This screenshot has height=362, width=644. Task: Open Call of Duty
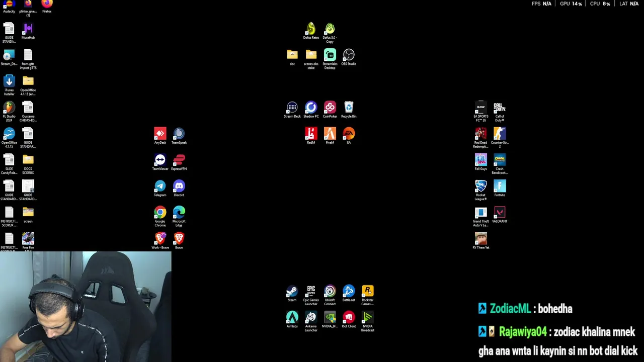tap(500, 112)
